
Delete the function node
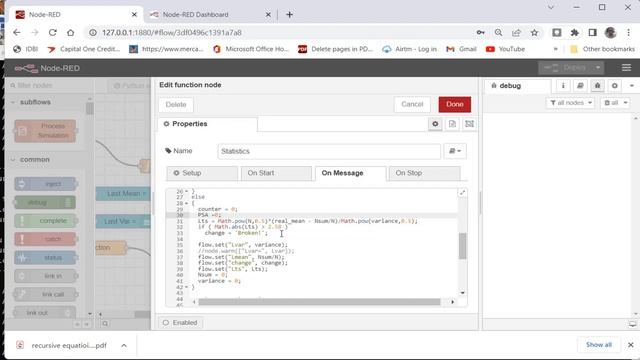point(176,104)
